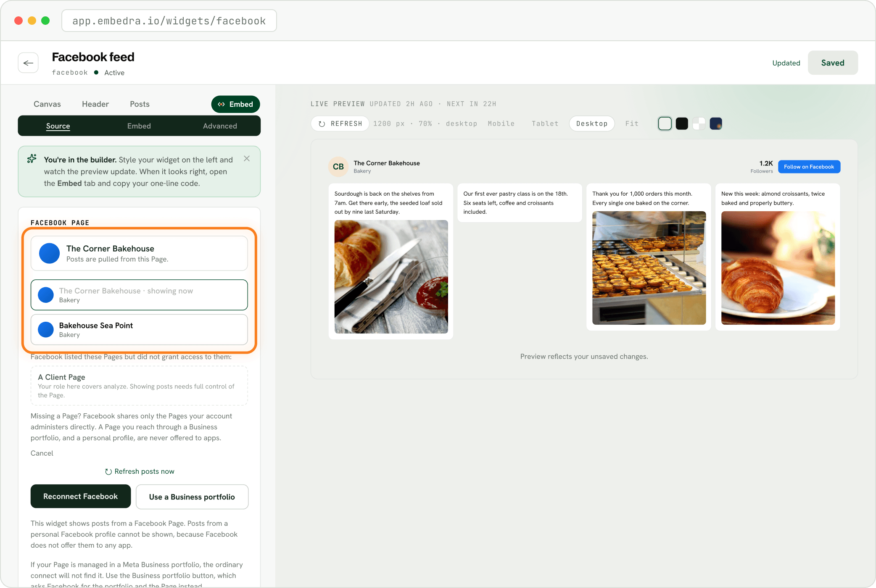Click Reconnect Facebook
Screen dimensions: 876x588
click(x=81, y=496)
